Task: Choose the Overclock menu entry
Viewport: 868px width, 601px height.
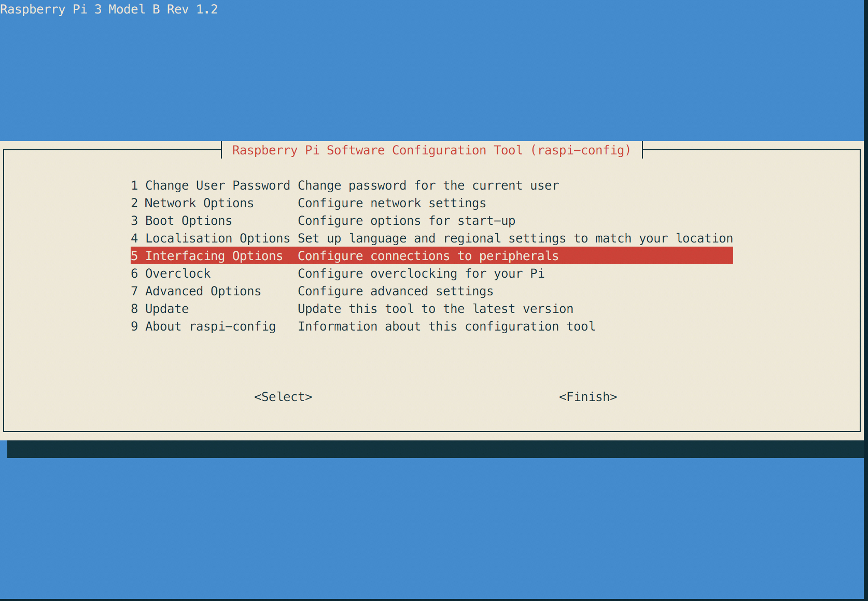Action: 431,274
